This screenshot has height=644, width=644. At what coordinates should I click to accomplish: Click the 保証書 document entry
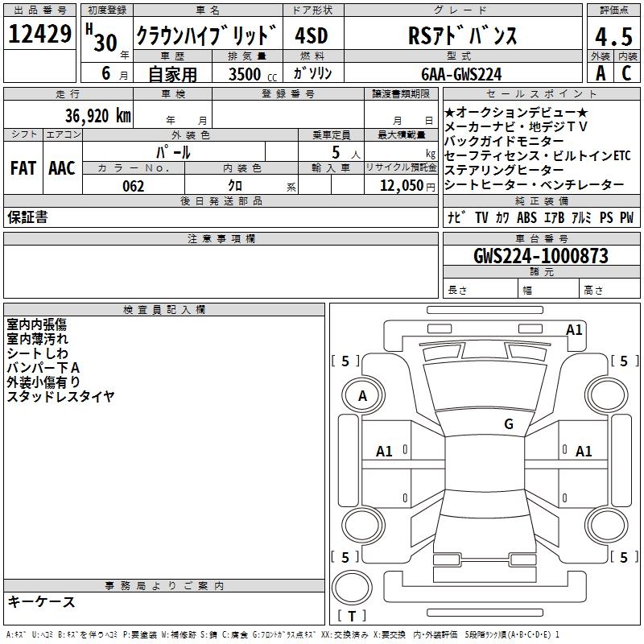[27, 217]
